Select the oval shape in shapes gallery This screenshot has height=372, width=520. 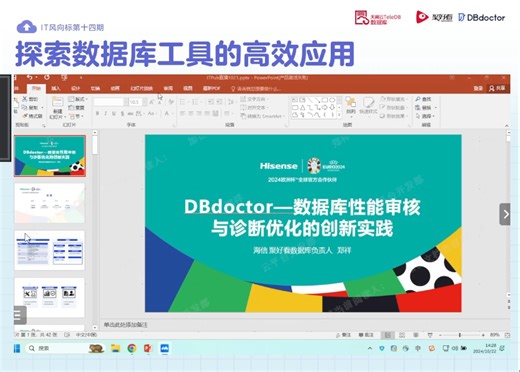tap(332, 100)
